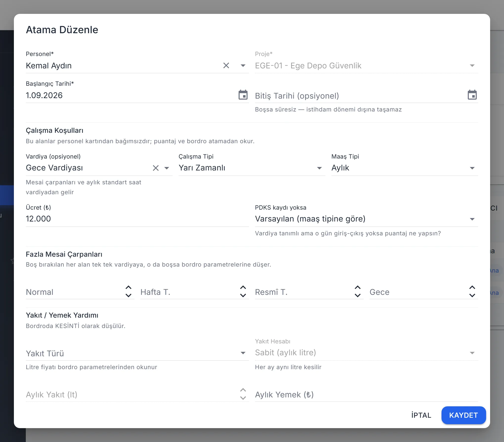This screenshot has width=504, height=442.
Task: Open the PDKS kaydı yoksa dropdown
Action: [x=472, y=219]
